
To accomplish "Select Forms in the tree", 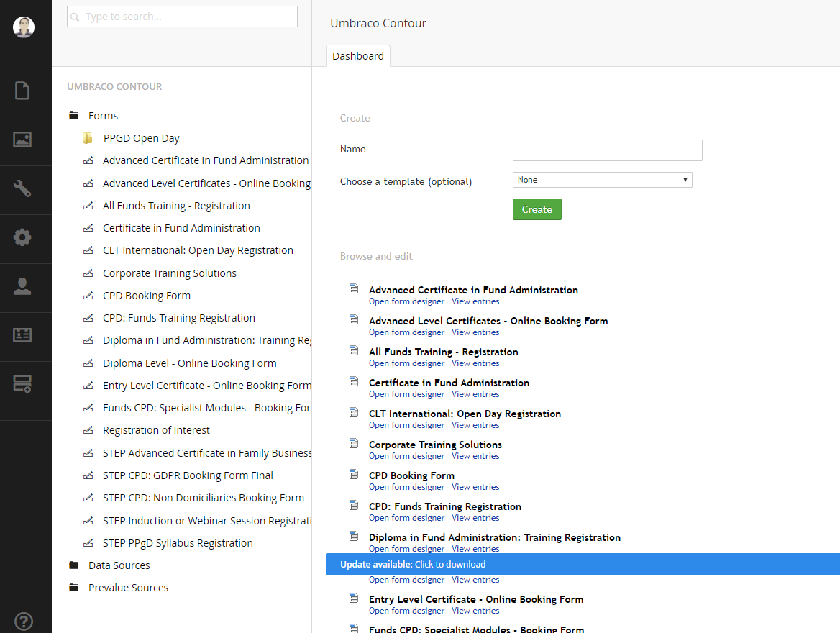I will (103, 116).
